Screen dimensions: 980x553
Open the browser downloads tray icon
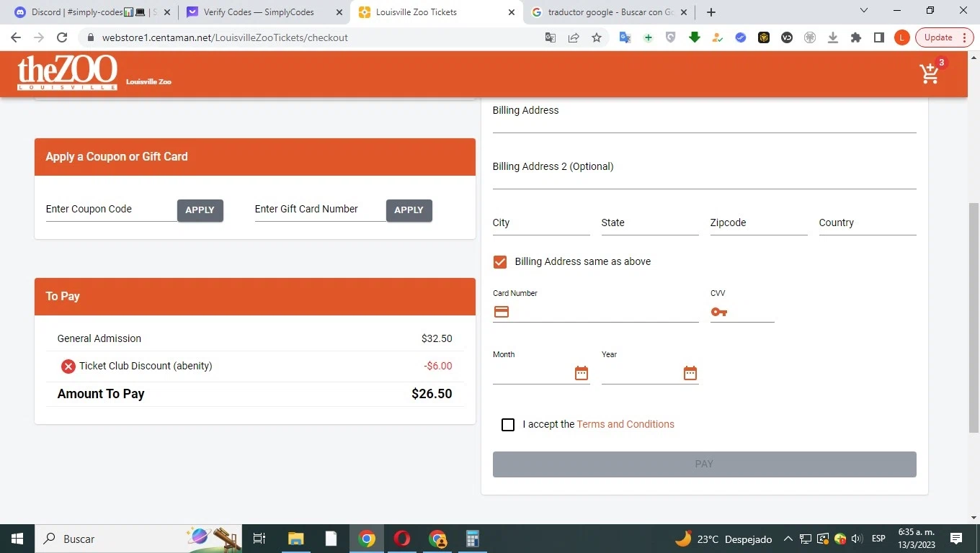coord(833,37)
